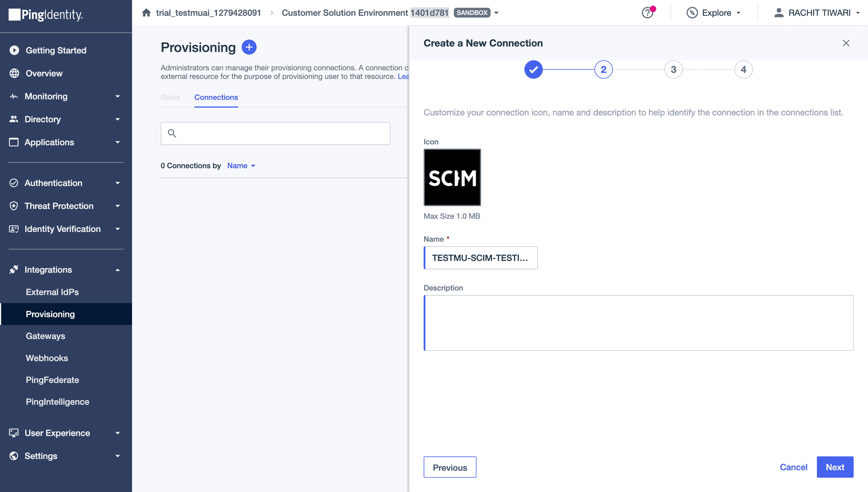Screen dimensions: 868x492
Task: Click the connection search field
Action: (275, 133)
